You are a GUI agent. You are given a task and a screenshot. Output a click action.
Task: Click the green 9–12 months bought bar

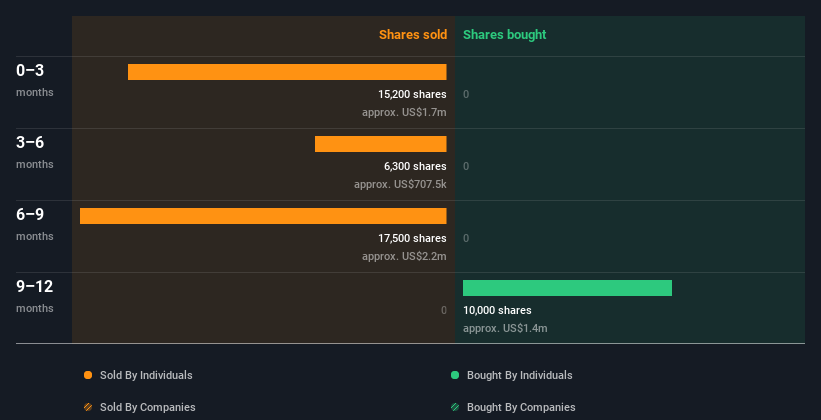coord(567,288)
